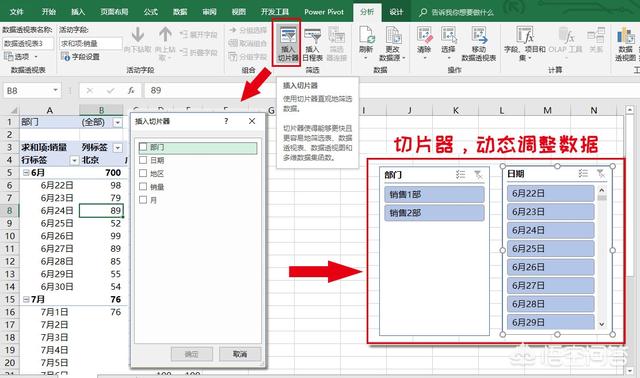Check the 部门 checkbox in slicer dialog

[x=143, y=147]
